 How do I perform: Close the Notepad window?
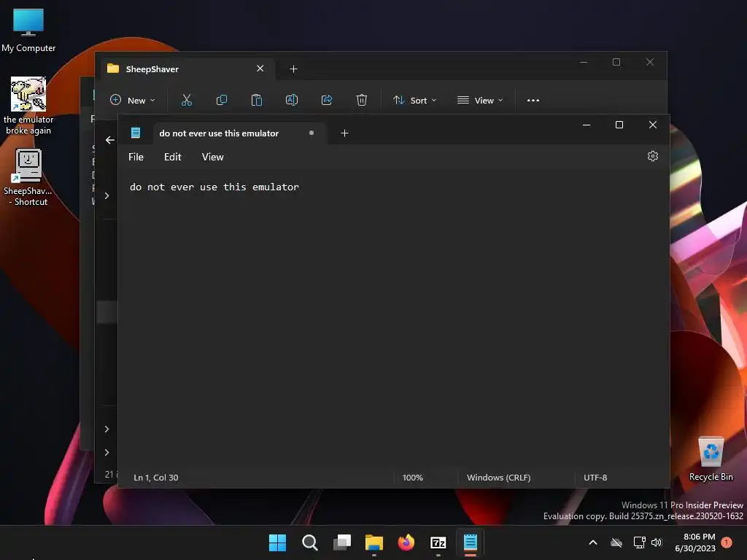tap(653, 125)
